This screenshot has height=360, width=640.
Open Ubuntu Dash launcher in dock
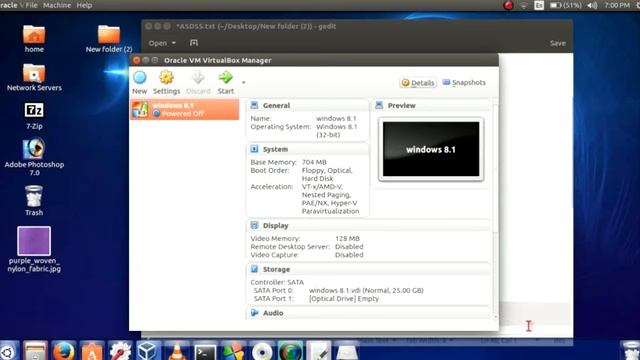[8, 351]
